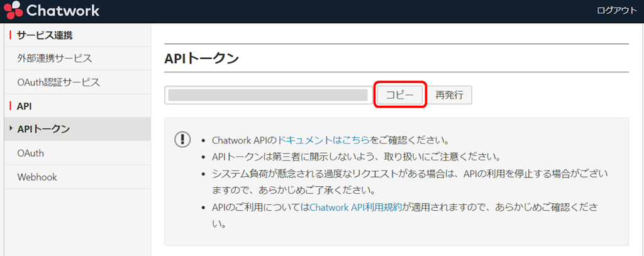Click the API token input field
The height and width of the screenshot is (256, 644).
[269, 95]
